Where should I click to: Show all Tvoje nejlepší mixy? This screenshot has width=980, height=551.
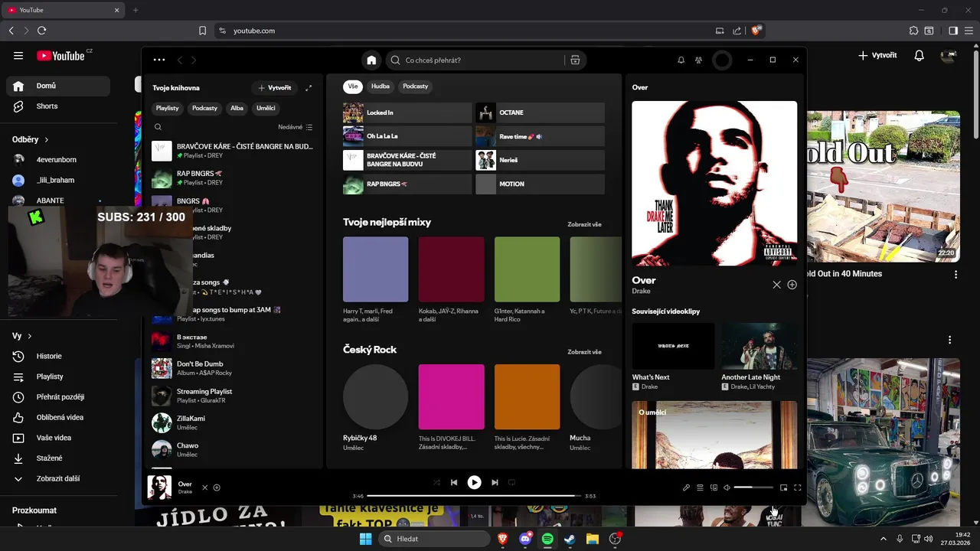(584, 224)
